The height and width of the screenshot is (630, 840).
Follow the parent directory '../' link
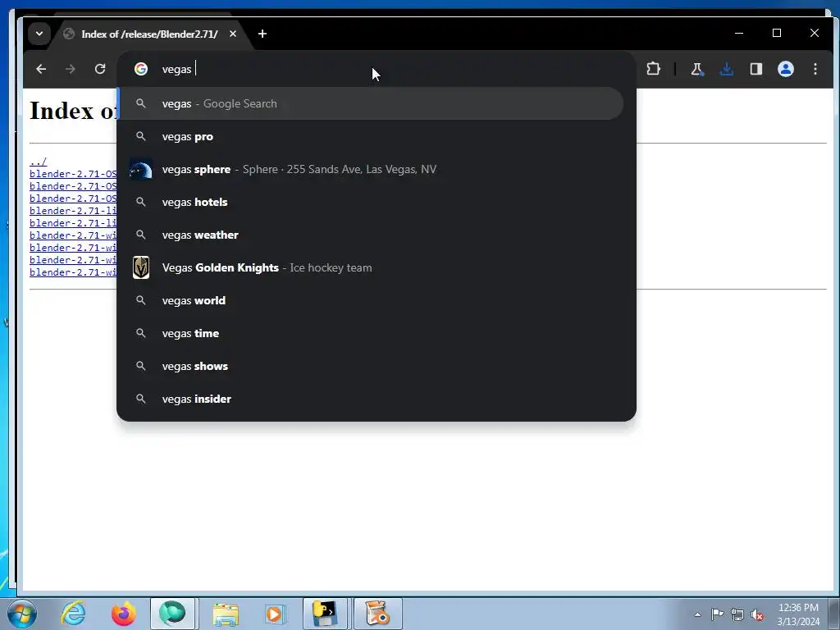coord(38,162)
